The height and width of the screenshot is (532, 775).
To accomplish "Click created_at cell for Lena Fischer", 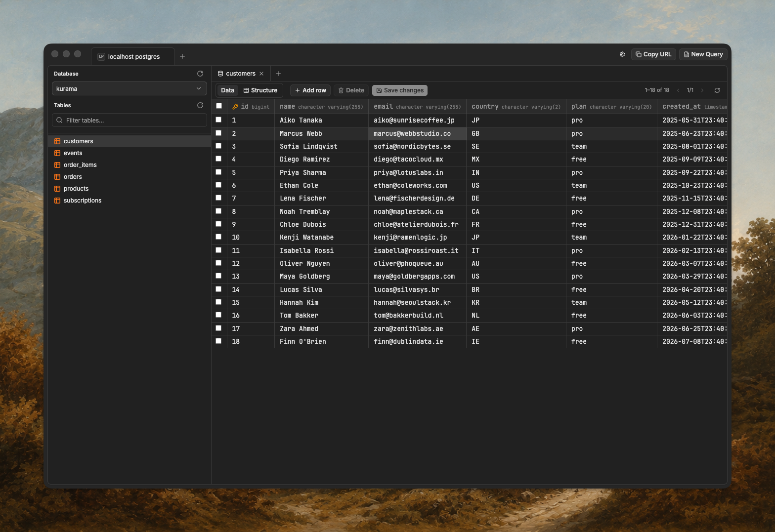I will point(692,198).
